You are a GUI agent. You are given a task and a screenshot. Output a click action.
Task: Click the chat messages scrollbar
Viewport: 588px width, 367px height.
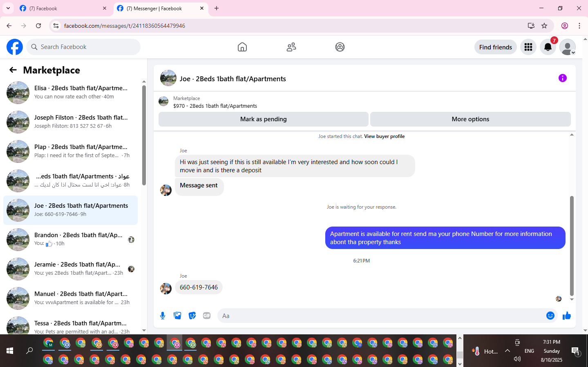pyautogui.click(x=572, y=246)
